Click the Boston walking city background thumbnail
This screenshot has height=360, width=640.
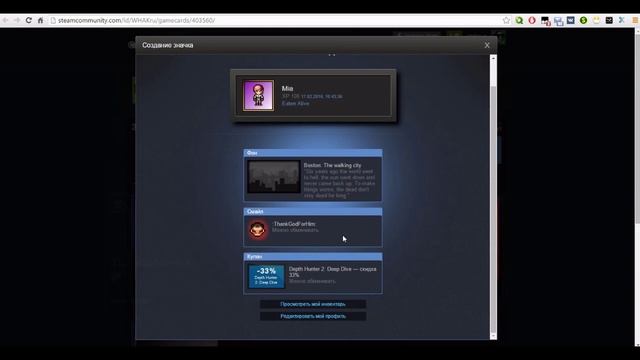pos(273,177)
